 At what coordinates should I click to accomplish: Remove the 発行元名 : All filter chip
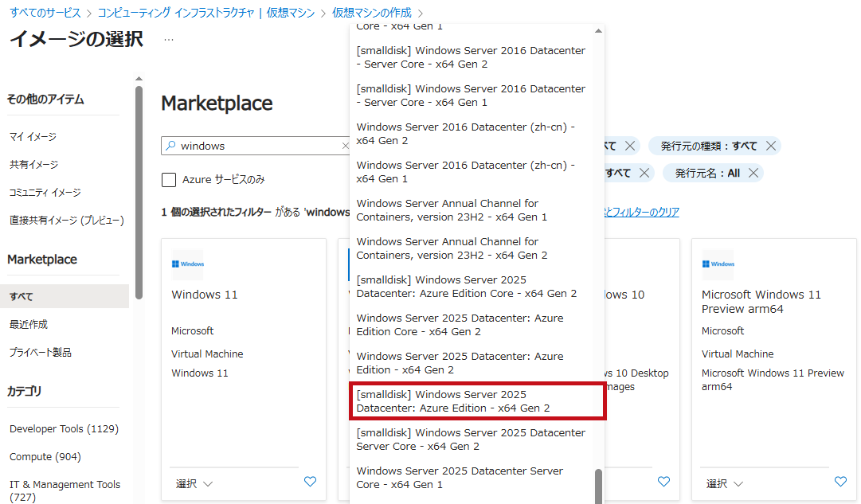[753, 173]
